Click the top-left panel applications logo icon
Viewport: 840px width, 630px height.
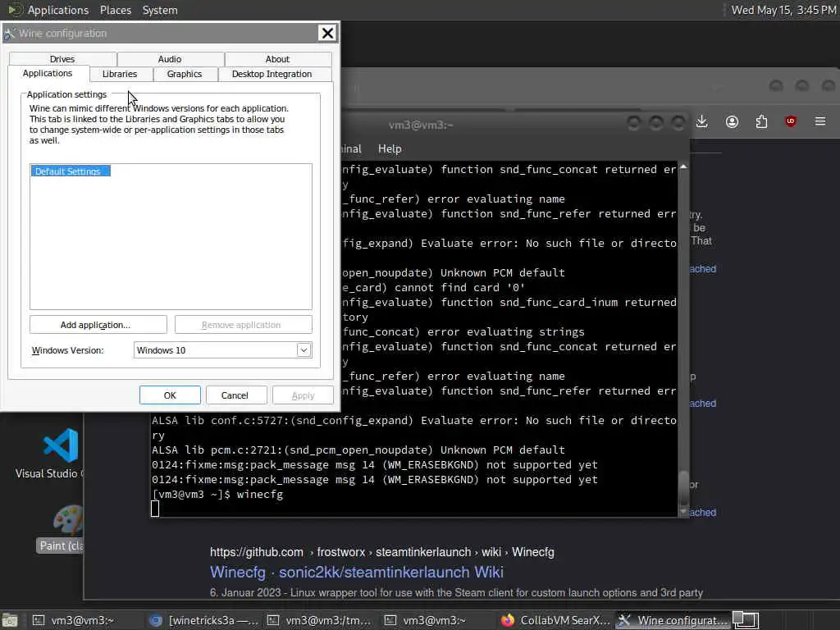(15, 10)
